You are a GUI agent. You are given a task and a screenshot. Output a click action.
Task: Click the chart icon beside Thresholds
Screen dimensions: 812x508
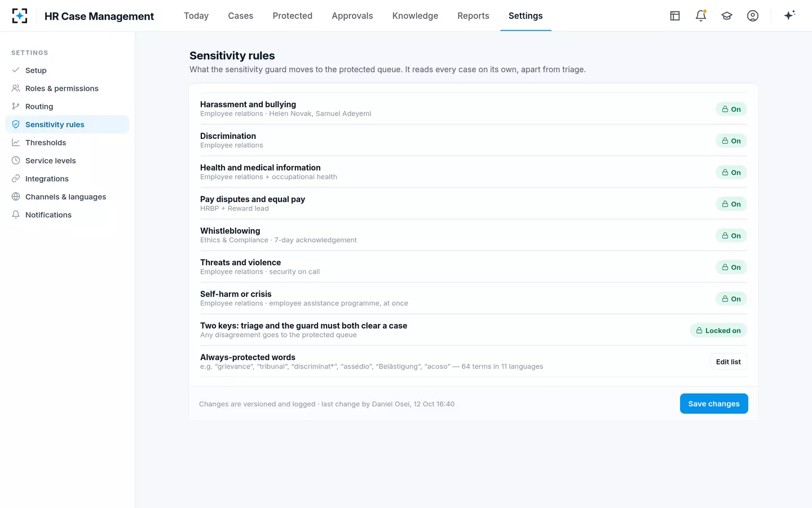pyautogui.click(x=16, y=142)
